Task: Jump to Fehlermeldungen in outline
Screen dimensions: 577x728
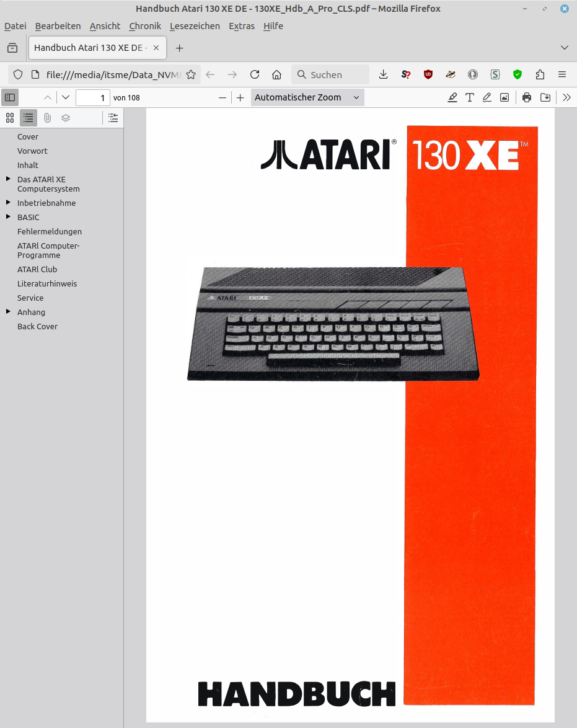Action: point(50,231)
